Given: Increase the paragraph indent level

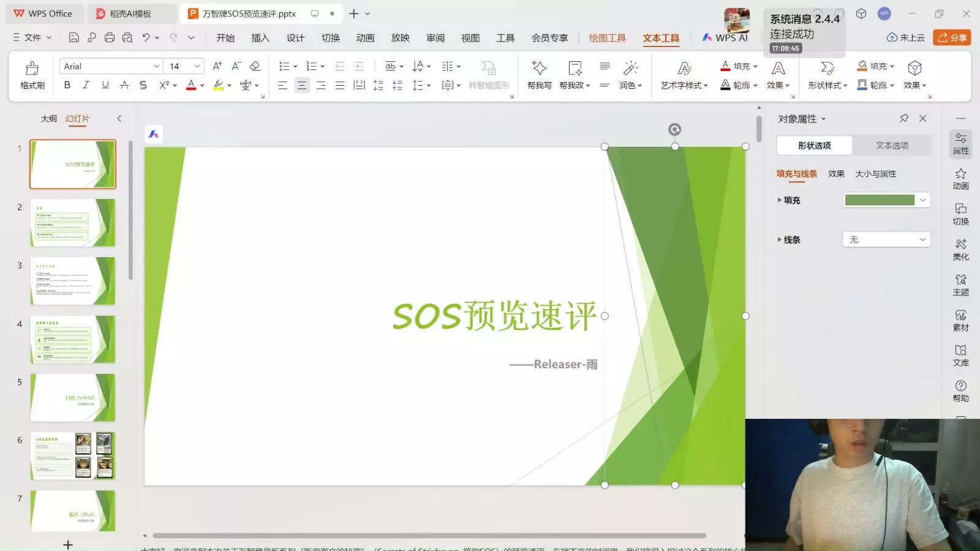Looking at the screenshot, I should click(x=359, y=66).
